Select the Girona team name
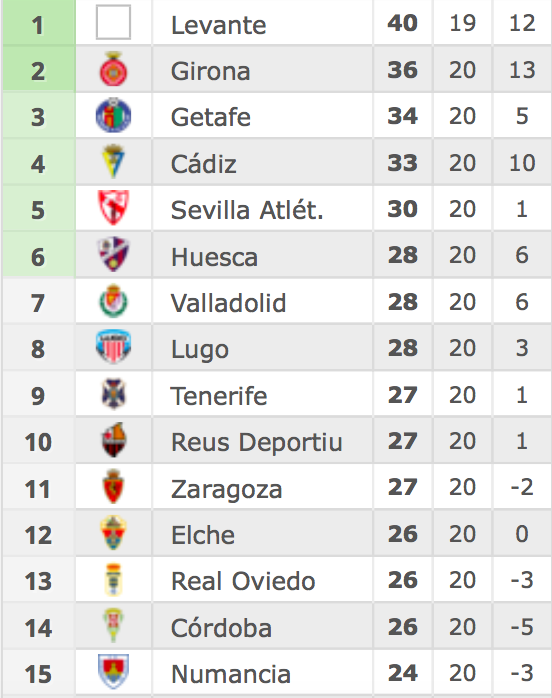 point(211,71)
